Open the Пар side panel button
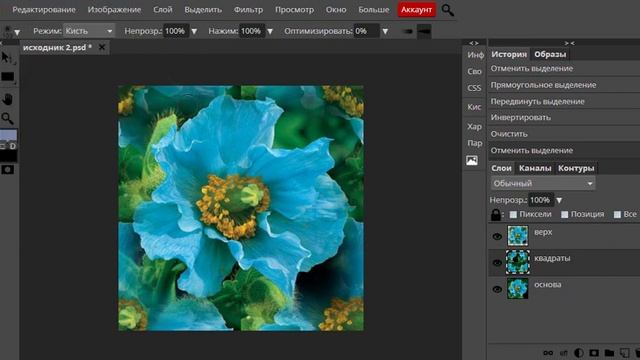 click(474, 143)
